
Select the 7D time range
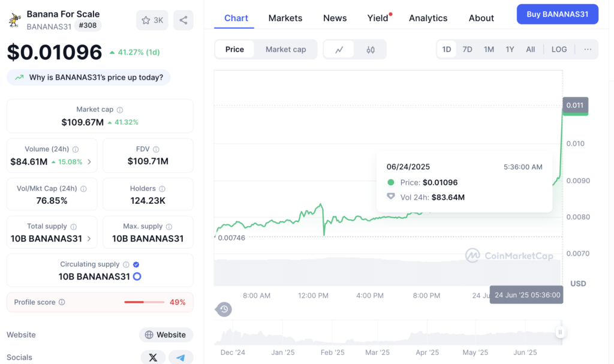point(467,49)
